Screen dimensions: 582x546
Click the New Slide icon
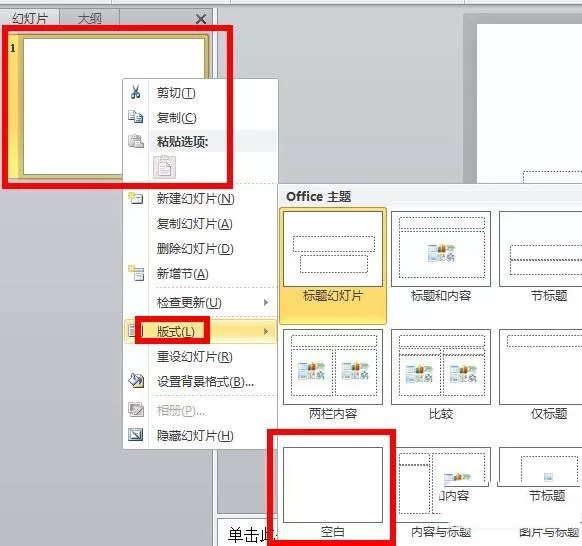[135, 198]
